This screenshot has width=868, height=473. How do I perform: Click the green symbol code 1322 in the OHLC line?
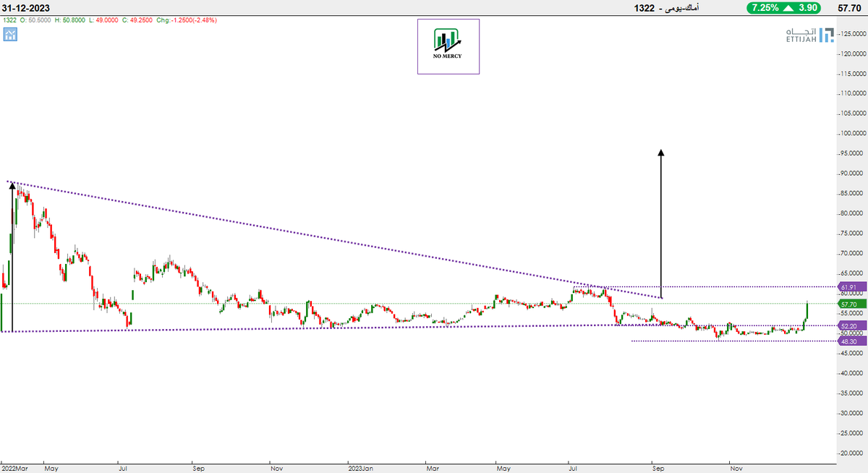tap(9, 20)
